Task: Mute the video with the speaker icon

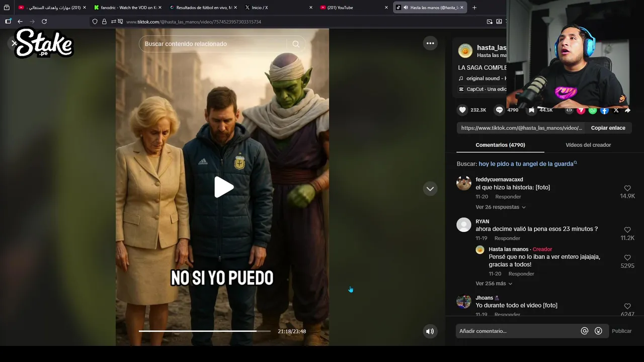Action: tap(430, 331)
